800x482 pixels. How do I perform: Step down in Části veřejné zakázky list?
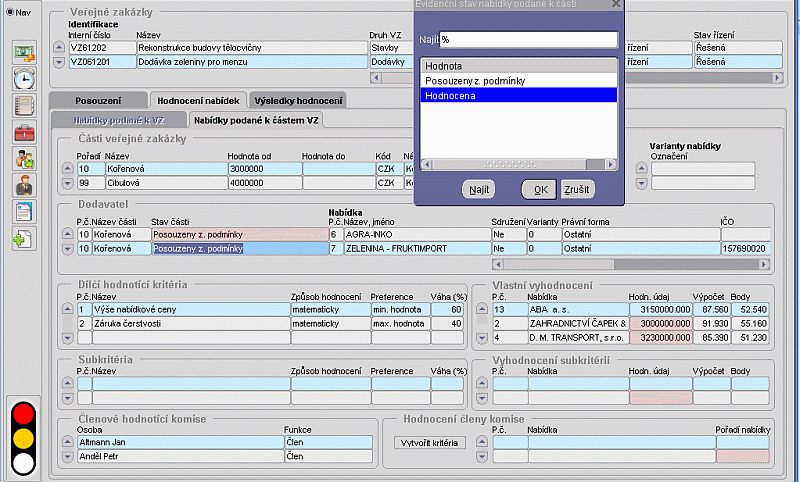pyautogui.click(x=67, y=183)
